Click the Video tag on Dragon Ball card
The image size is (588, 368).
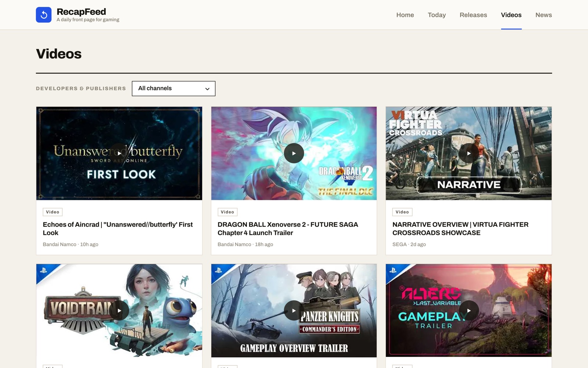pos(227,212)
